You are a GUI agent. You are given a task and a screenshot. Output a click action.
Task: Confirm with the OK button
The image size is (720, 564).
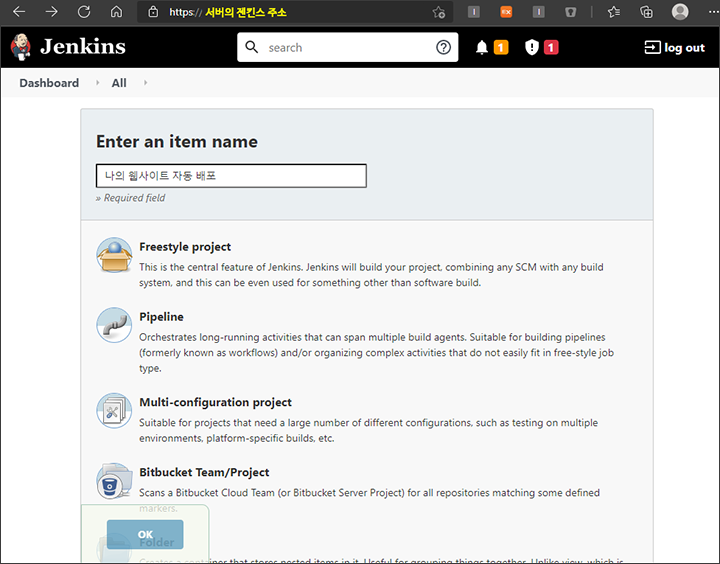pos(145,534)
